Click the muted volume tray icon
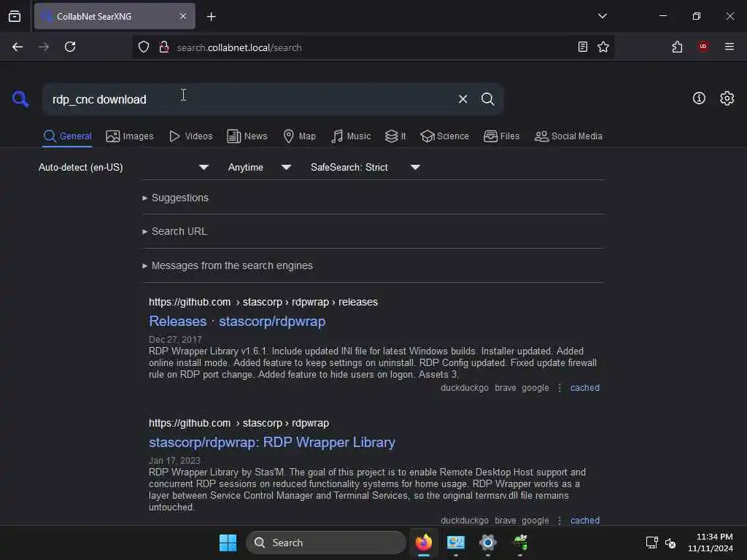This screenshot has height=560, width=747. pyautogui.click(x=670, y=542)
